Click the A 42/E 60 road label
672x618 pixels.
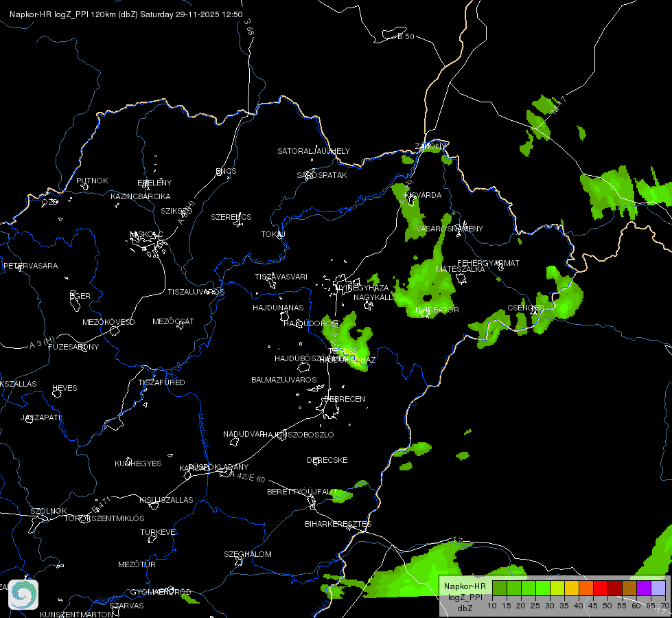pos(247,476)
